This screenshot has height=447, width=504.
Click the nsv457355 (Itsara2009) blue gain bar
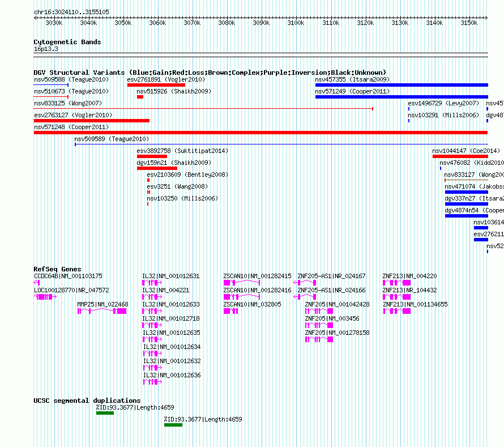point(402,85)
